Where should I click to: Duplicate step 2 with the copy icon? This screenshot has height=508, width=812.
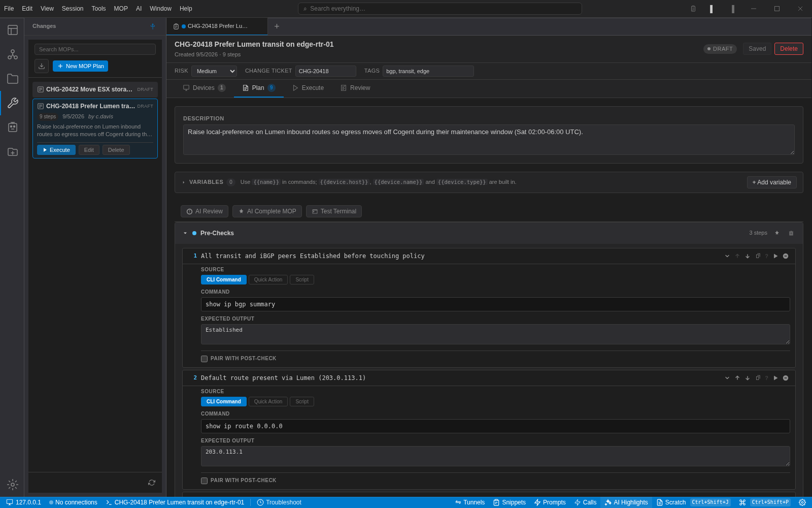tap(758, 378)
